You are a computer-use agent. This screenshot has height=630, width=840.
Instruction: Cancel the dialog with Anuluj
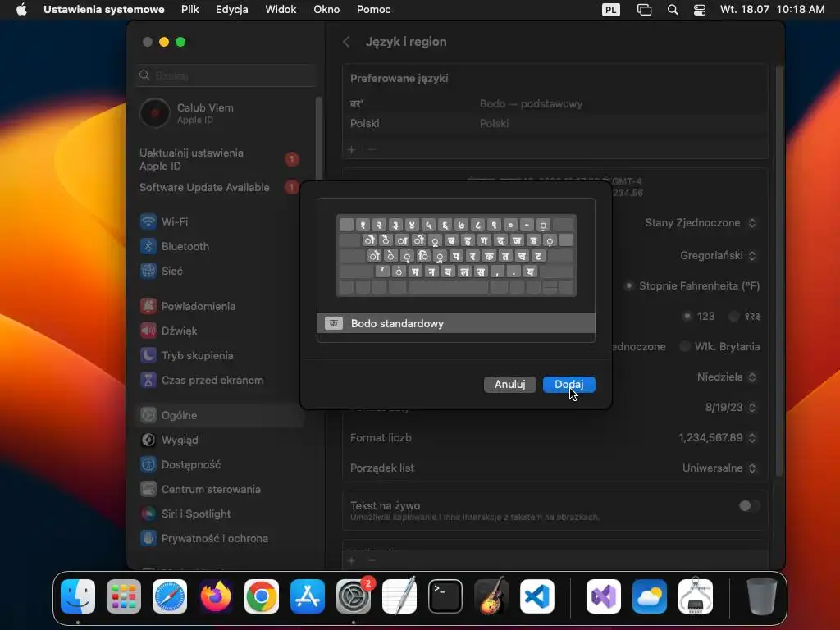pyautogui.click(x=509, y=384)
